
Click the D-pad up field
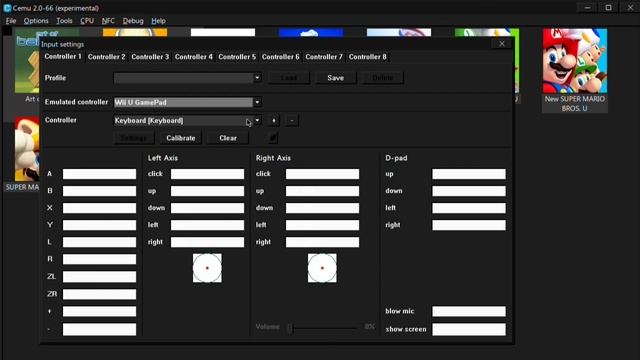coord(469,174)
